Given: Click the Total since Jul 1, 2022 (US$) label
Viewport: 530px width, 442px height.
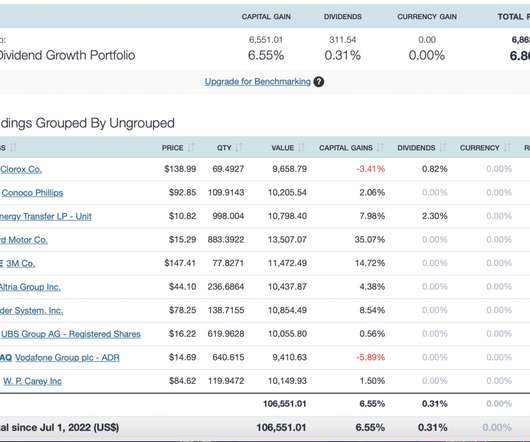Looking at the screenshot, I should 59,427.
